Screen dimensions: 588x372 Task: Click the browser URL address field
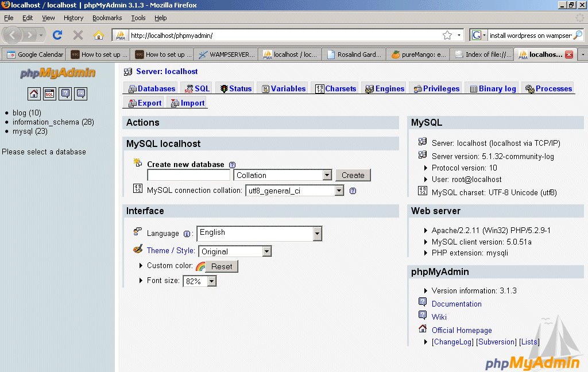click(285, 35)
